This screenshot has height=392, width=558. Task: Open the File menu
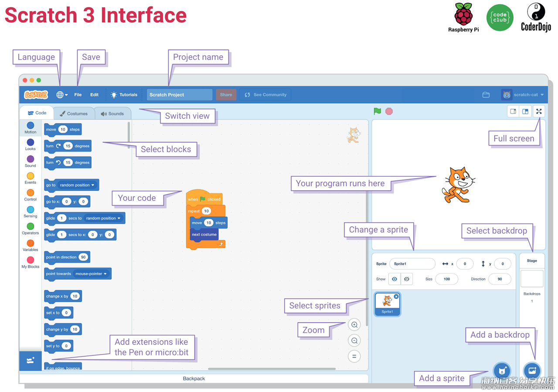pos(78,95)
